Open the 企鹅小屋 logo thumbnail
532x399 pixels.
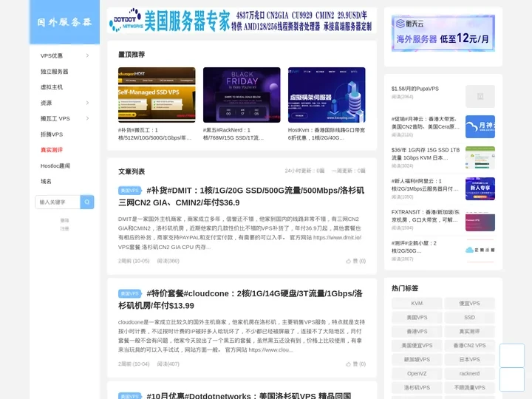point(480,250)
